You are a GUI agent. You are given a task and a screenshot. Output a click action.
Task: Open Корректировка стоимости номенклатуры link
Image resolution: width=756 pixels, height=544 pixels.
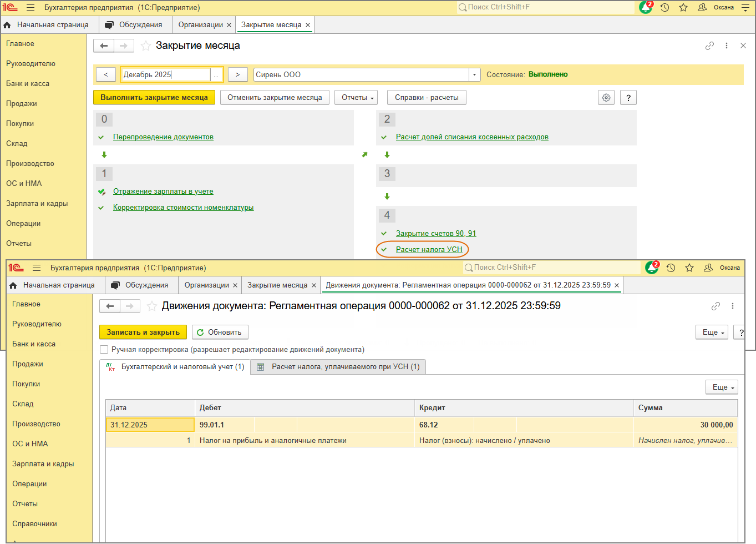(183, 208)
